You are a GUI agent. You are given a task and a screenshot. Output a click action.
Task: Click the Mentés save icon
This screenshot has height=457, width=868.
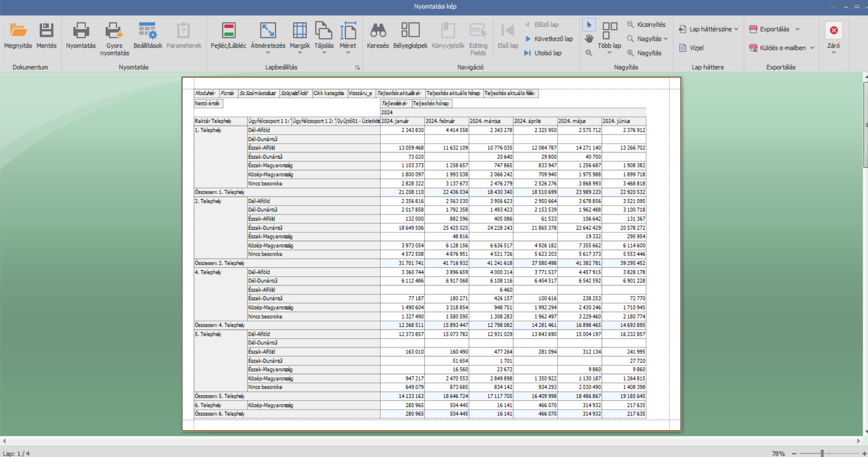[46, 31]
